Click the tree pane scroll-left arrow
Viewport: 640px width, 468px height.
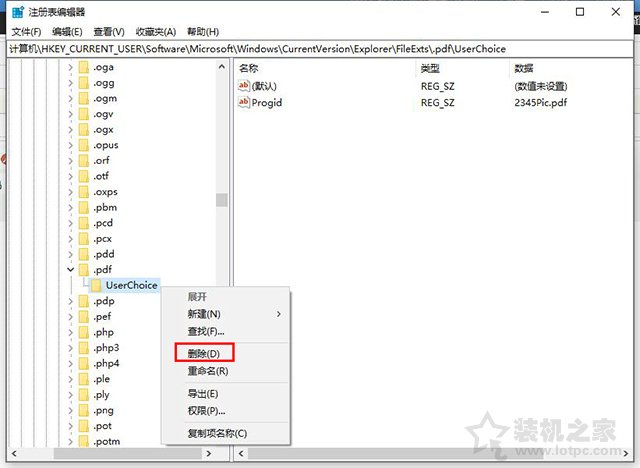pos(14,453)
